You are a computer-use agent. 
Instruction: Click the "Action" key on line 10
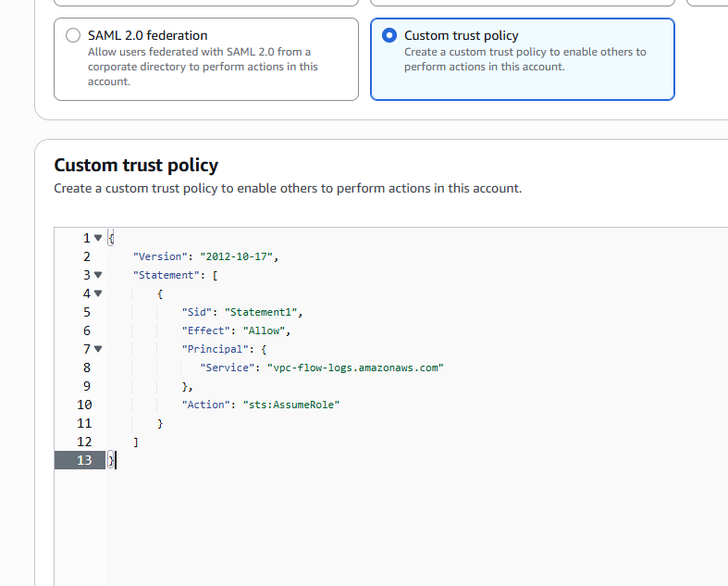click(208, 405)
